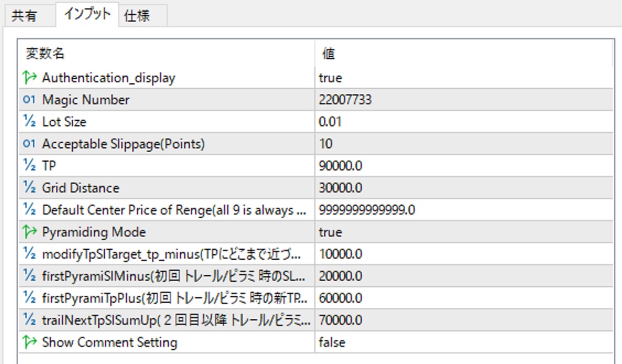
Task: Click the 値 column header
Action: 329,53
